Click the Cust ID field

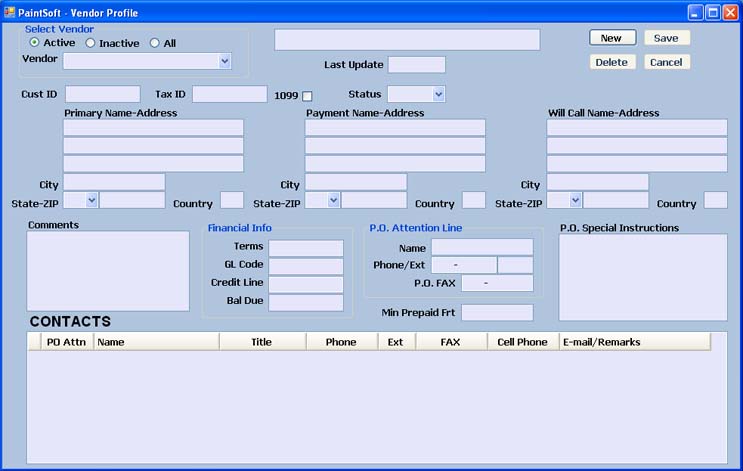point(103,94)
